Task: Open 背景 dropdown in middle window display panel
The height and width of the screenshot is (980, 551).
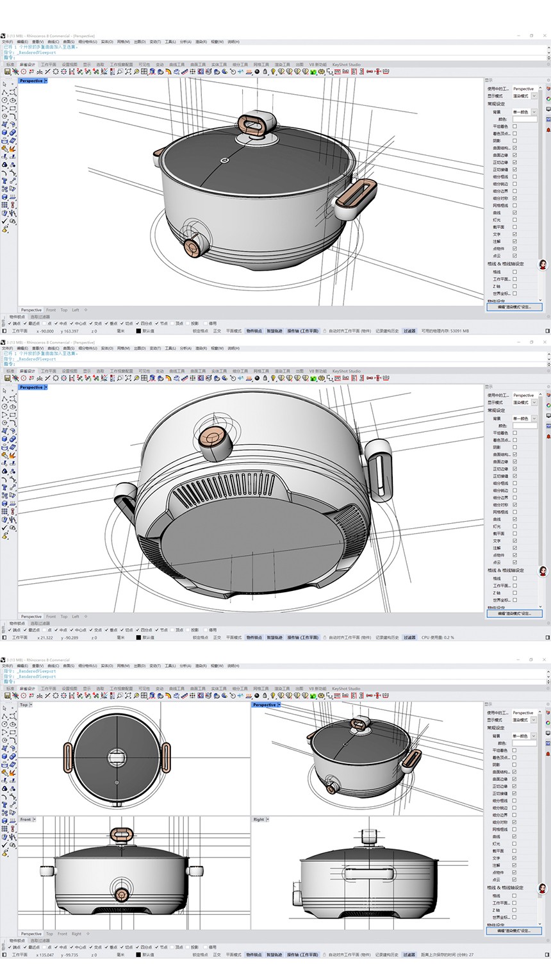Action: 534,419
